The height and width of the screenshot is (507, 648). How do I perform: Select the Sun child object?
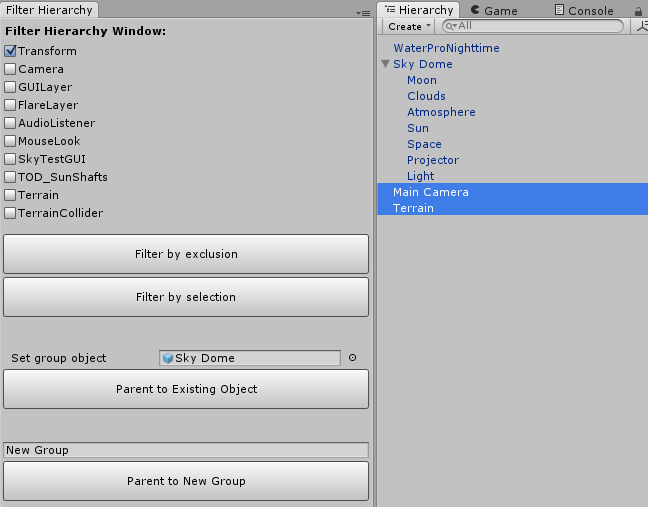pyautogui.click(x=418, y=128)
